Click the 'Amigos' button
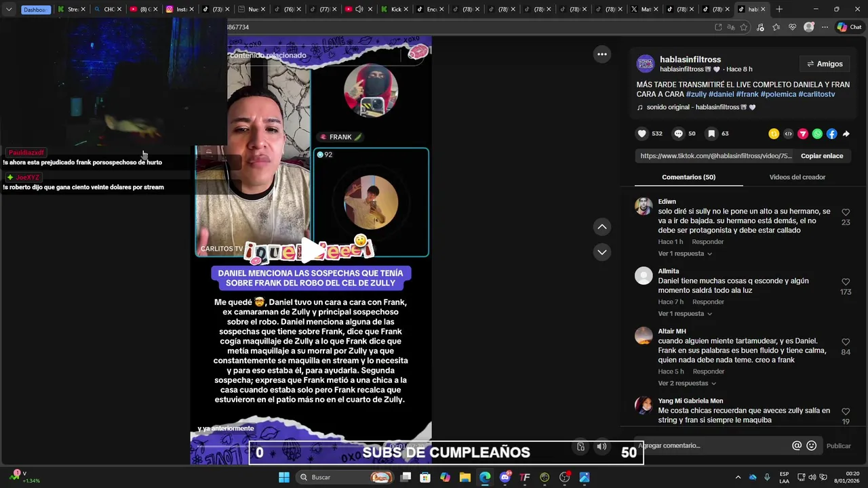Viewport: 868px width, 488px height. 825,64
